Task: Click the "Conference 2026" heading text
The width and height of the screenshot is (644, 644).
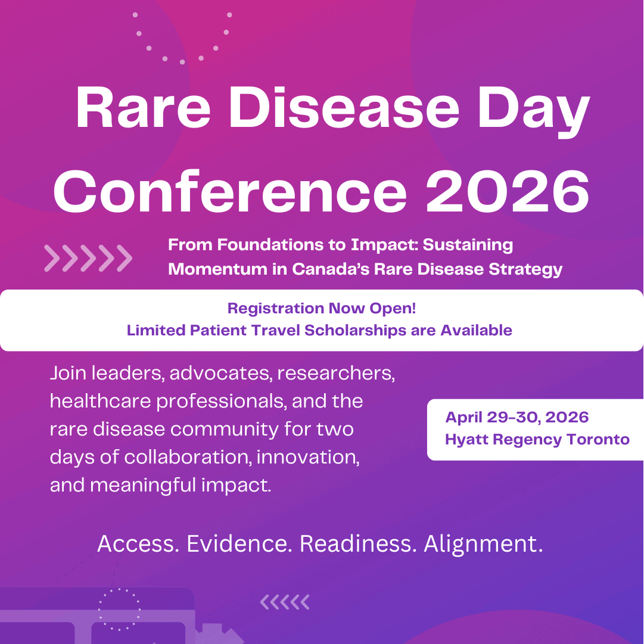Action: tap(322, 190)
